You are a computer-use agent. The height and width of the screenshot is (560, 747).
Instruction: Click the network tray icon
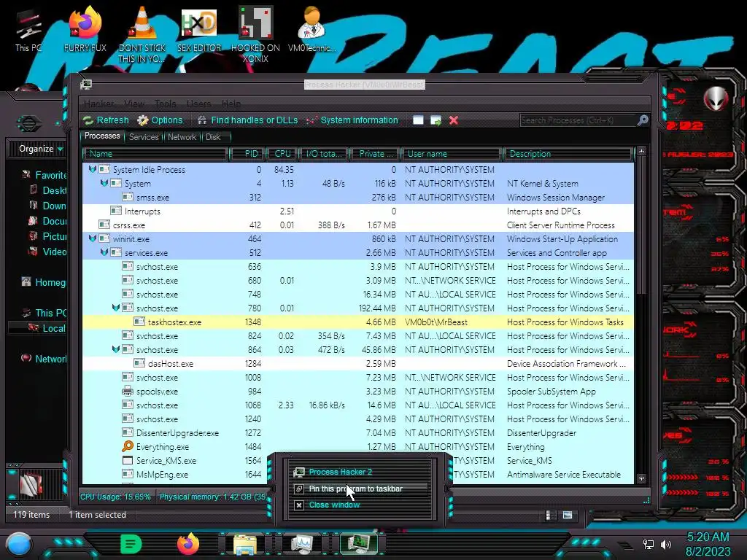(x=648, y=544)
